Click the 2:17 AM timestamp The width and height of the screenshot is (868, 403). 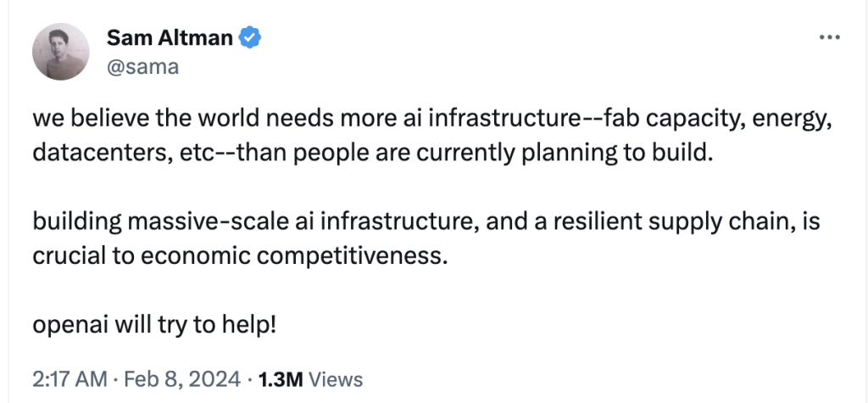[67, 378]
